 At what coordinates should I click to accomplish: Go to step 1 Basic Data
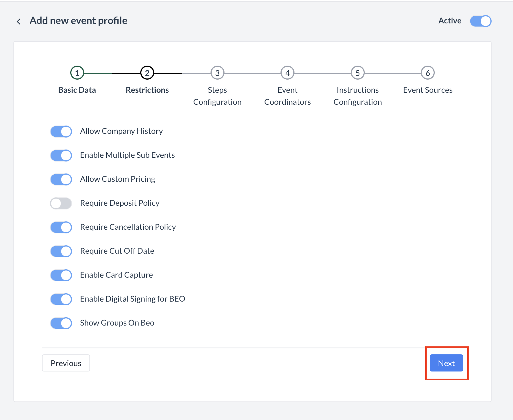point(77,73)
